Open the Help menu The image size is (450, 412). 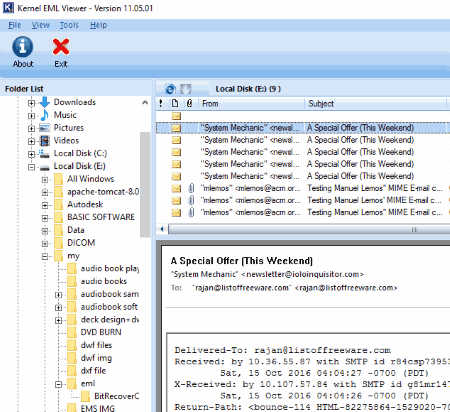pos(98,25)
